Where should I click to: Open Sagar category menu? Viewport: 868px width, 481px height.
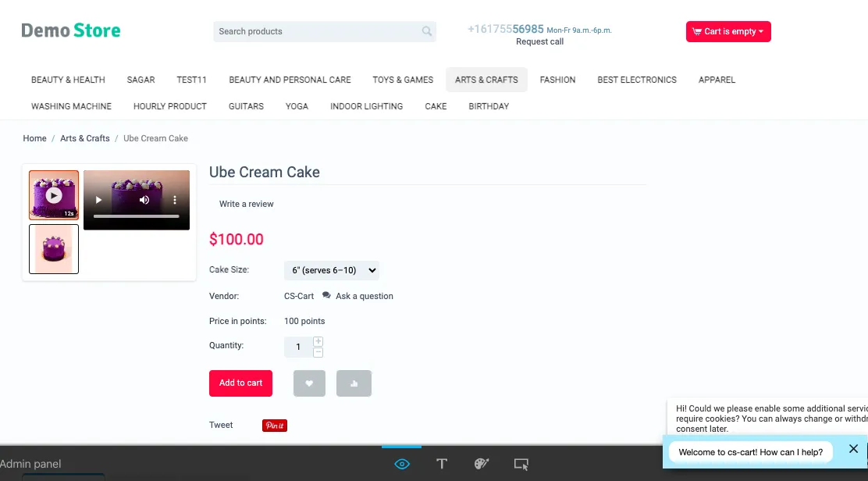[x=141, y=80]
